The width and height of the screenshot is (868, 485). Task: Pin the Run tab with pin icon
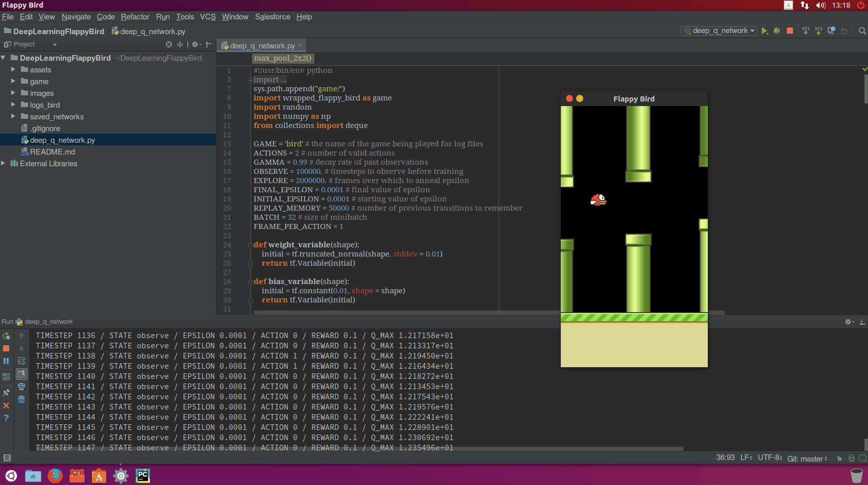coord(6,393)
